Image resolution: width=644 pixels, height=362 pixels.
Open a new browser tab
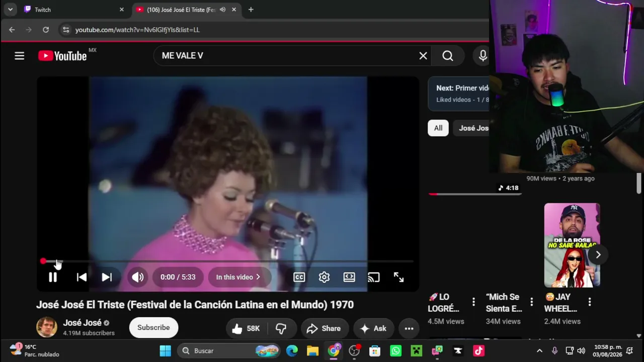(x=251, y=10)
